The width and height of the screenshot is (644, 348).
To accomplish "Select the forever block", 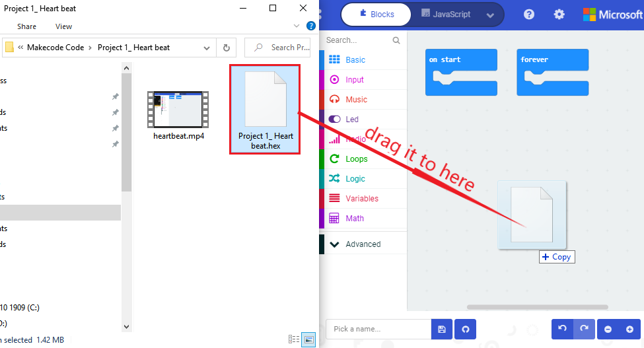I will tap(552, 59).
